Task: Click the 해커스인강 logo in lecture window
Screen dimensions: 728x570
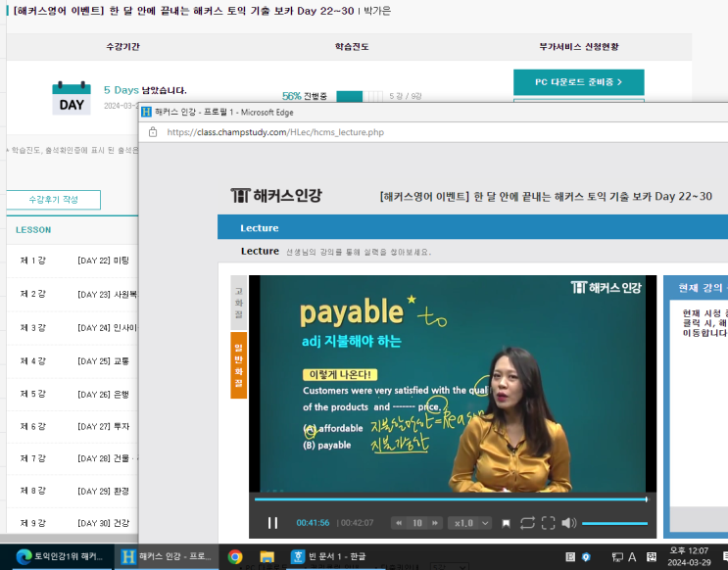Action: tap(276, 196)
